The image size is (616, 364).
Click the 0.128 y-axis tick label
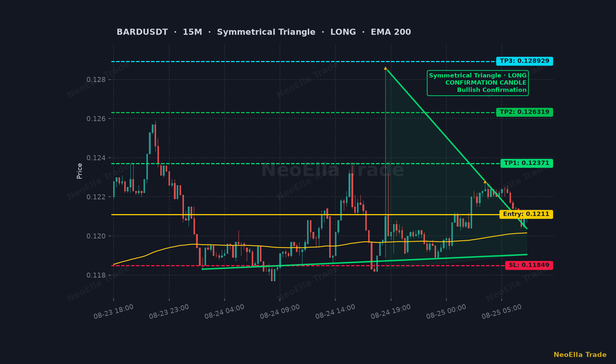tap(96, 80)
